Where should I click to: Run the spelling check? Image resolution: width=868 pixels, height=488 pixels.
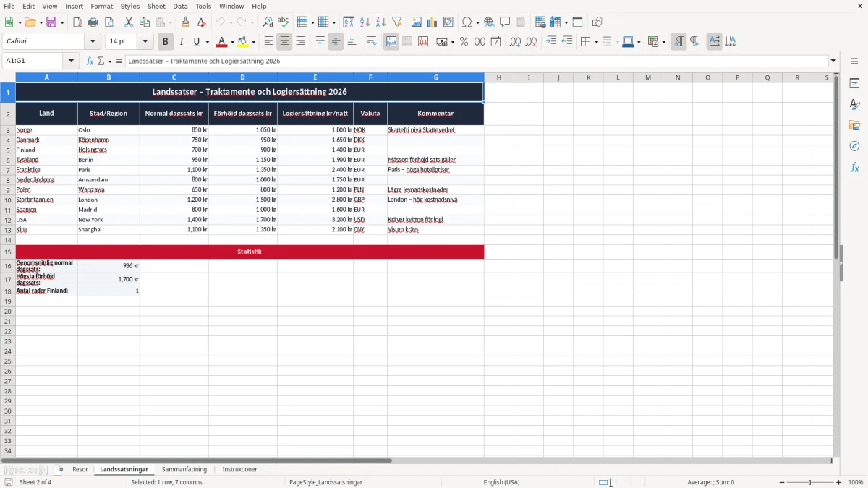[x=284, y=22]
